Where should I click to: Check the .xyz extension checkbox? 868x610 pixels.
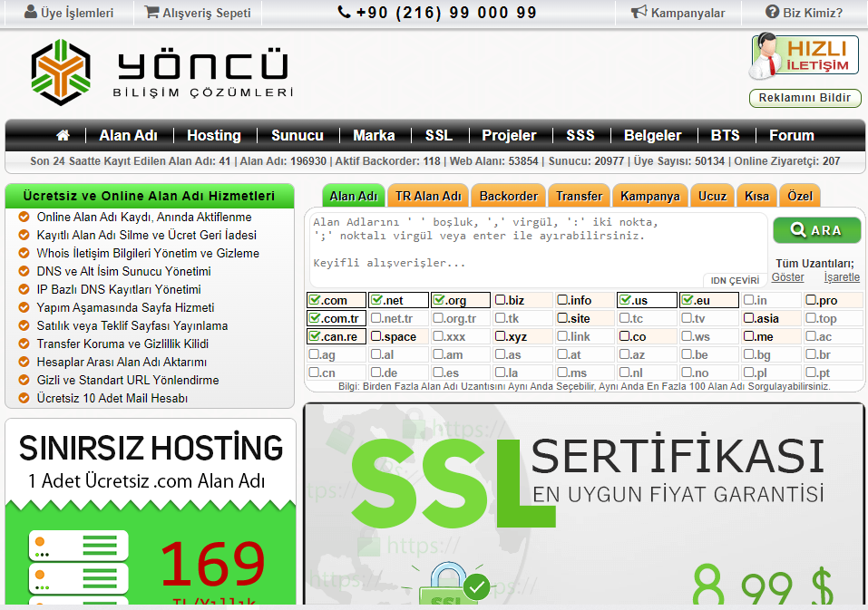pos(501,336)
